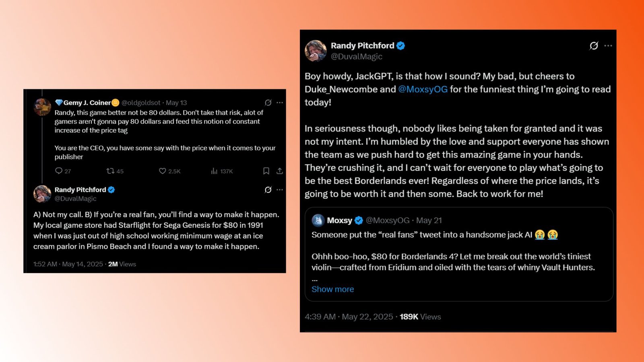Bookmark Gemy J. Coiner's tweet
The image size is (644, 362).
266,171
